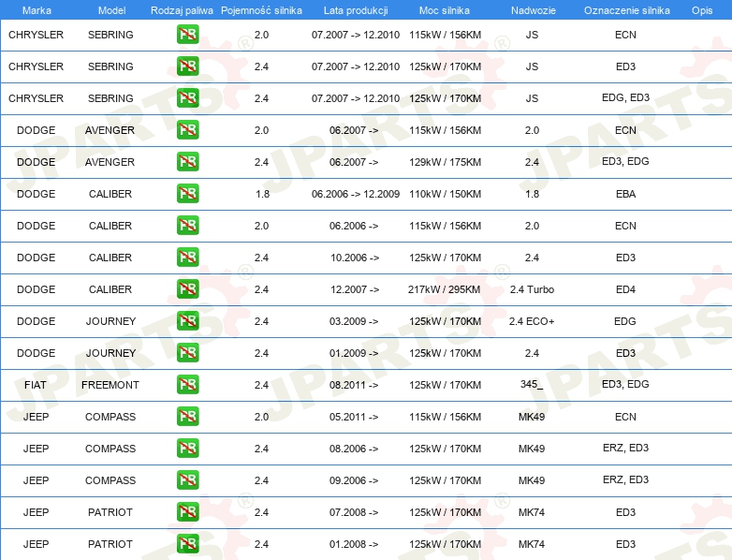Screen dimensions: 732x560
Task: Select fuel icon in Caliber 2.4 Turbo row
Action: [x=187, y=289]
